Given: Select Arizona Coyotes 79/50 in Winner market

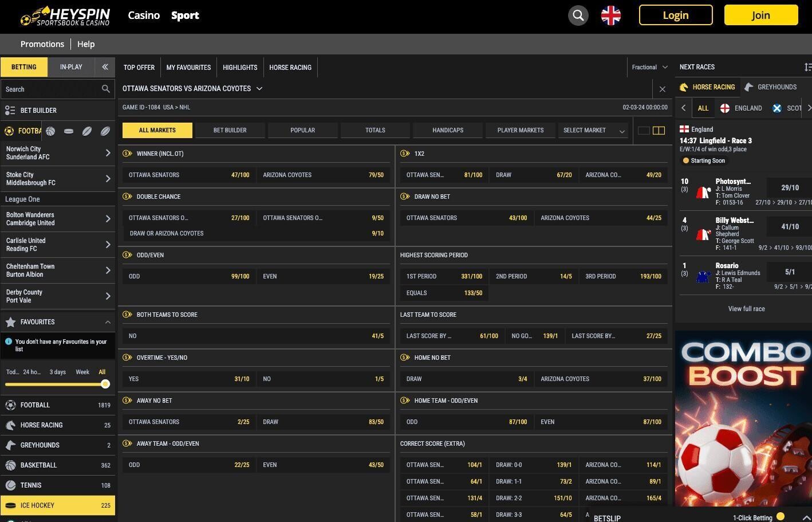Looking at the screenshot, I should coord(324,175).
